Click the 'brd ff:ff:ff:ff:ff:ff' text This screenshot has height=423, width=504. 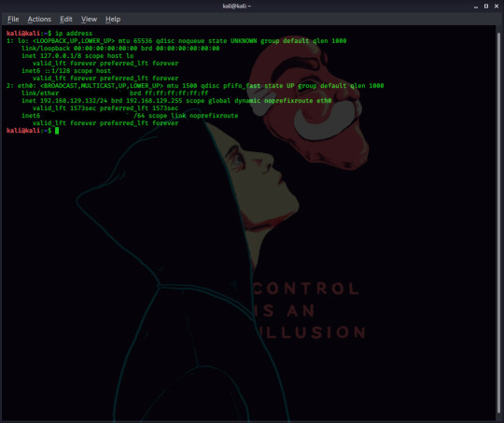point(169,93)
